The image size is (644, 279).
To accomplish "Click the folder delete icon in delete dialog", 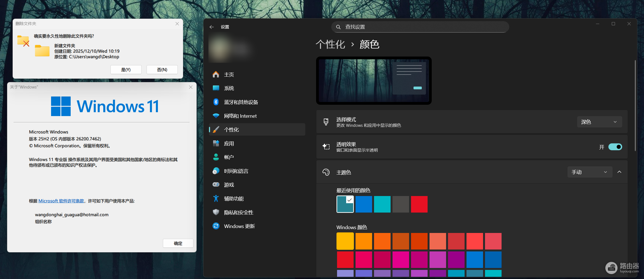I will pos(23,41).
